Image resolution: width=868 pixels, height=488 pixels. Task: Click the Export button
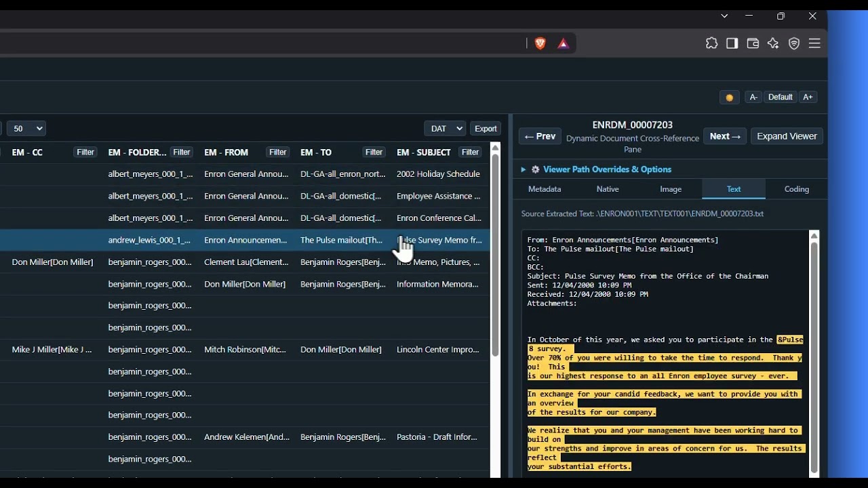(x=486, y=128)
